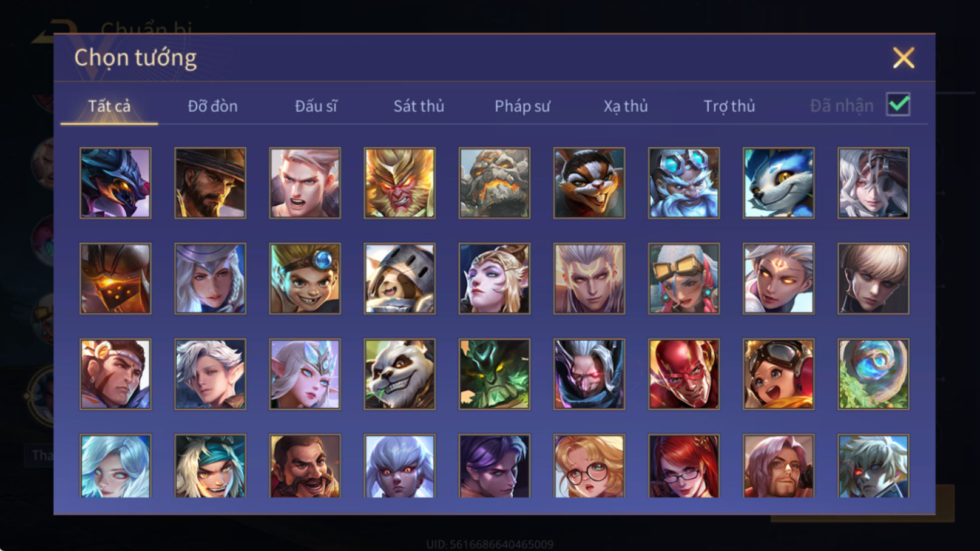This screenshot has height=551, width=980.
Task: Select the Monkey King hero portrait
Action: pos(399,183)
